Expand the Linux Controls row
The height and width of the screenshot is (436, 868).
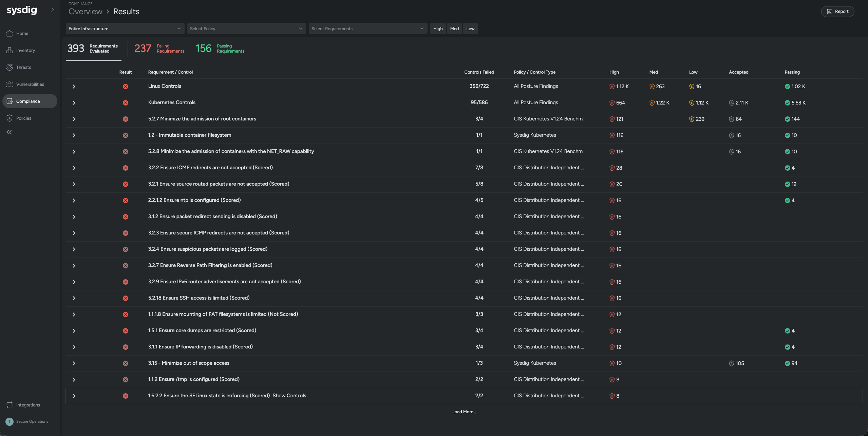click(74, 87)
